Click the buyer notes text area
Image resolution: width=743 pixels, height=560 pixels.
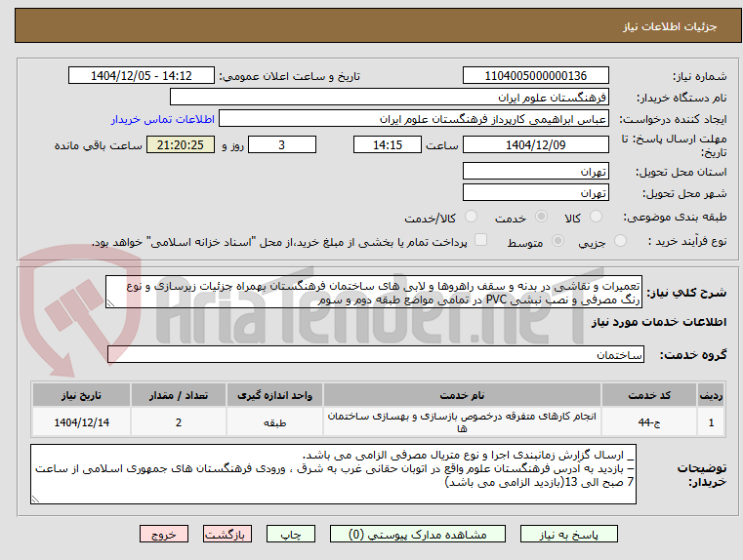pos(334,474)
